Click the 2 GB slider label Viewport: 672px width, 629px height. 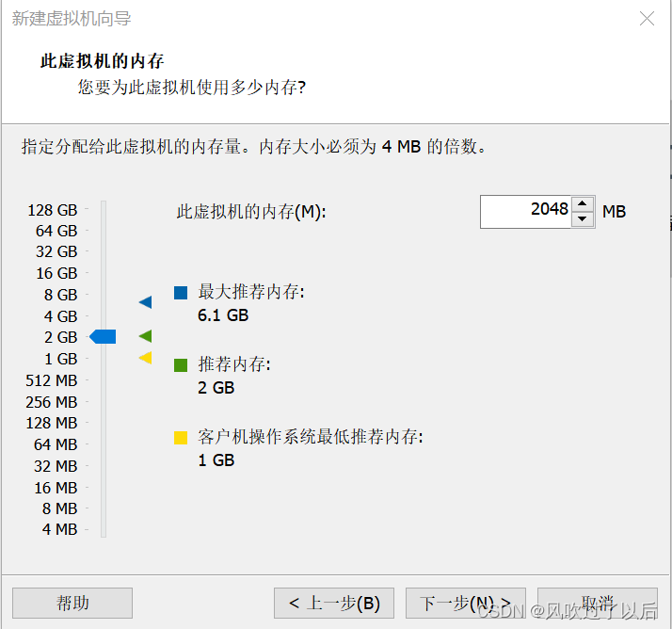[60, 337]
